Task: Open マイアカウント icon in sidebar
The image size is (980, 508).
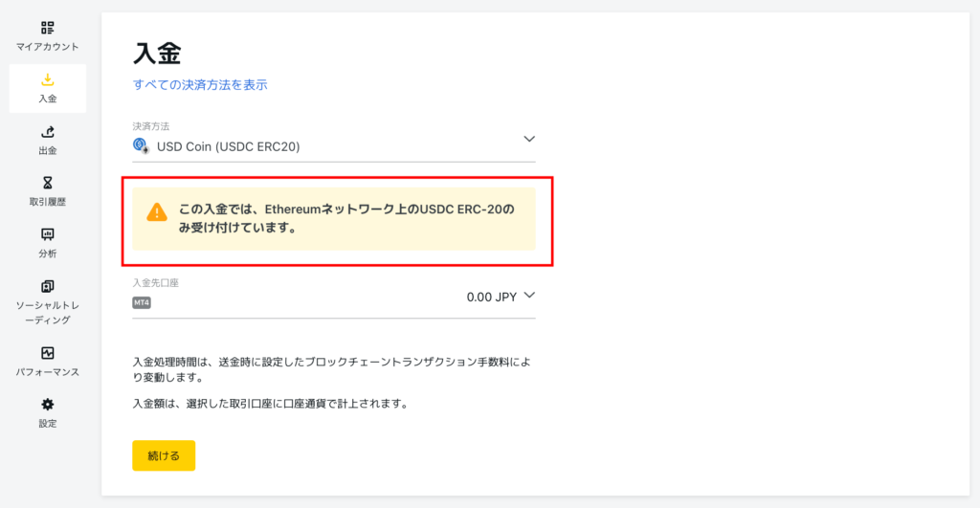Action: coord(48,28)
